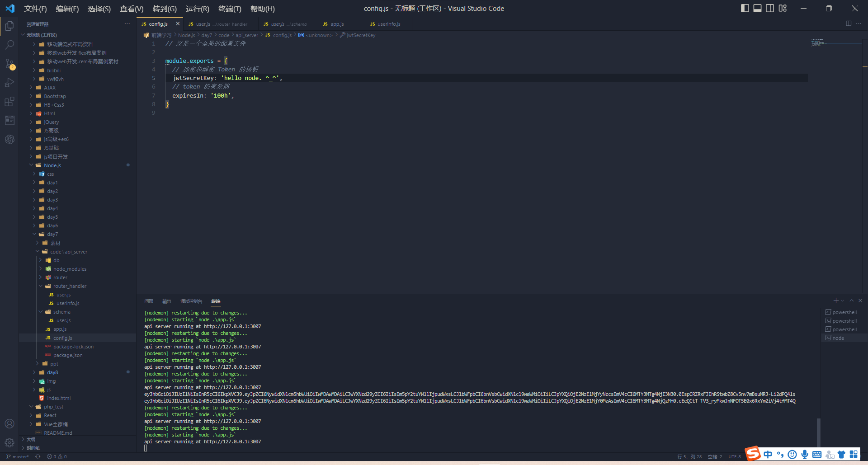Select the first powershell terminal instance
The image size is (868, 465).
tap(844, 312)
